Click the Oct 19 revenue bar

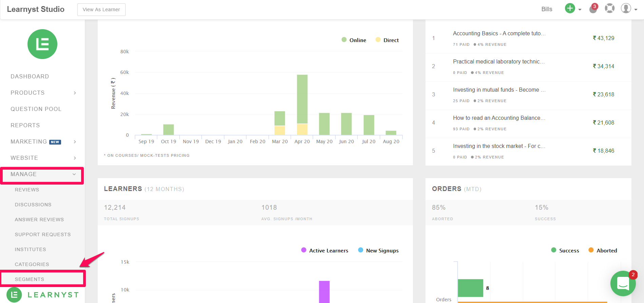tap(168, 129)
